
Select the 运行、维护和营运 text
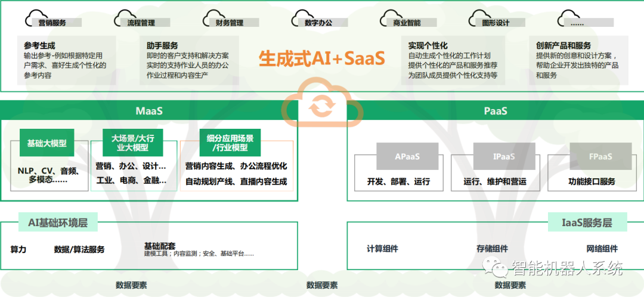(x=495, y=181)
